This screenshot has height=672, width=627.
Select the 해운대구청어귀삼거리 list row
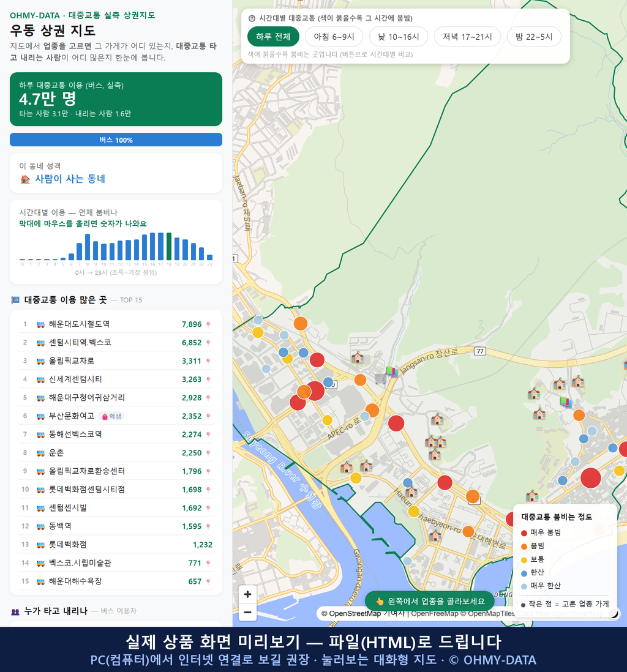tap(116, 398)
